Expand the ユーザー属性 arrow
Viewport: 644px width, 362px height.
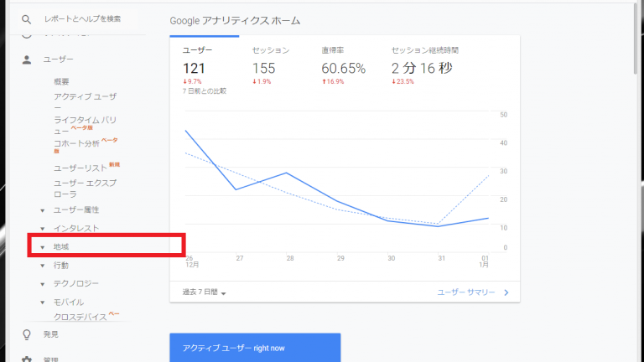(42, 210)
